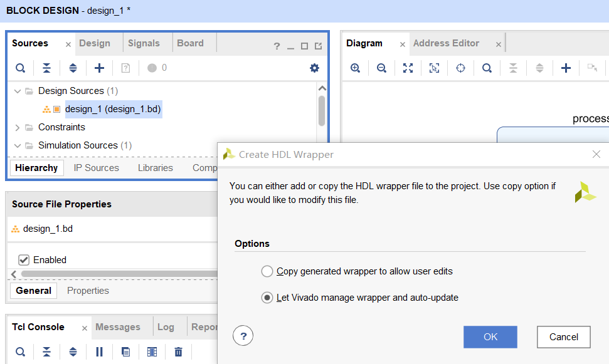
Task: Switch to the Board tab
Action: (190, 43)
